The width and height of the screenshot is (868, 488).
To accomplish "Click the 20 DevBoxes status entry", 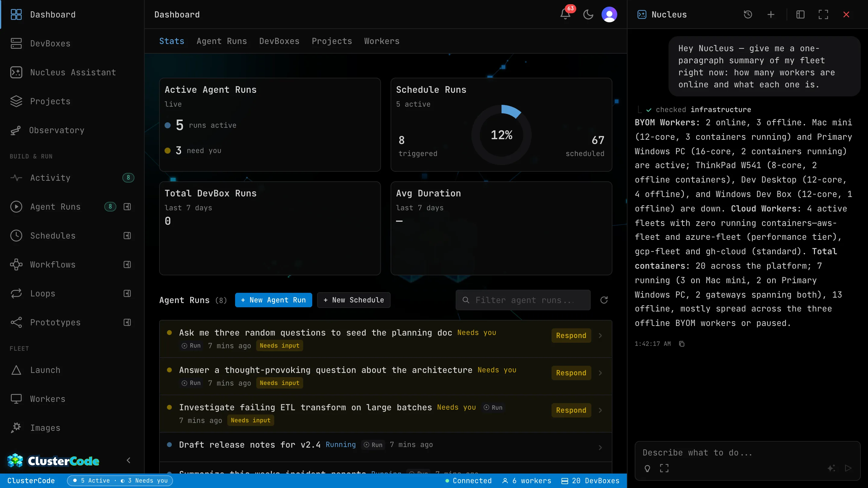I will (x=590, y=481).
